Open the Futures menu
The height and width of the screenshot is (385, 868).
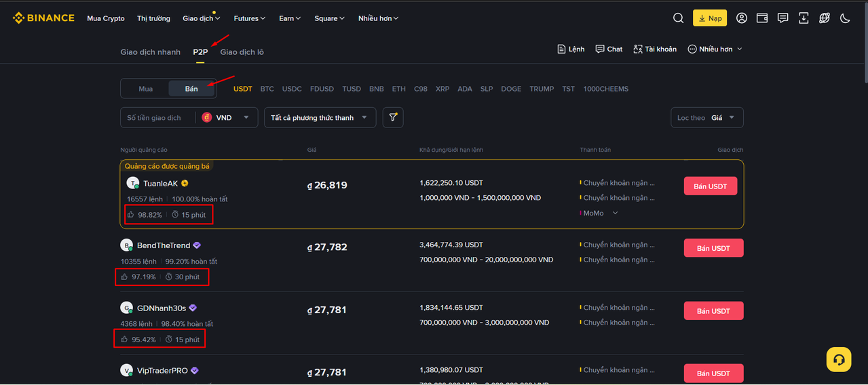249,18
